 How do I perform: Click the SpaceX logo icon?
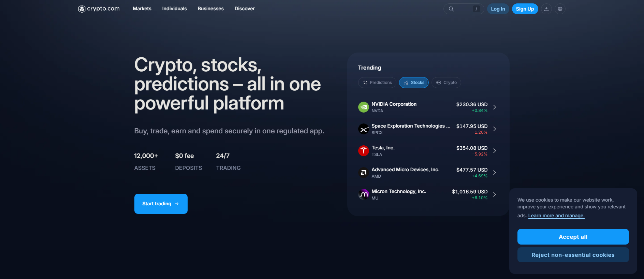coord(364,129)
